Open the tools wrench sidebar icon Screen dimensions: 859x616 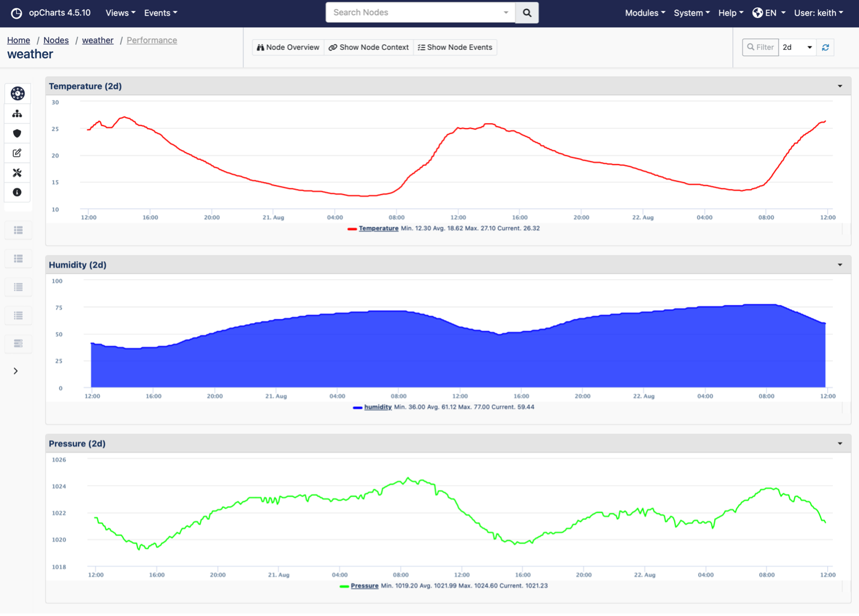coord(17,173)
